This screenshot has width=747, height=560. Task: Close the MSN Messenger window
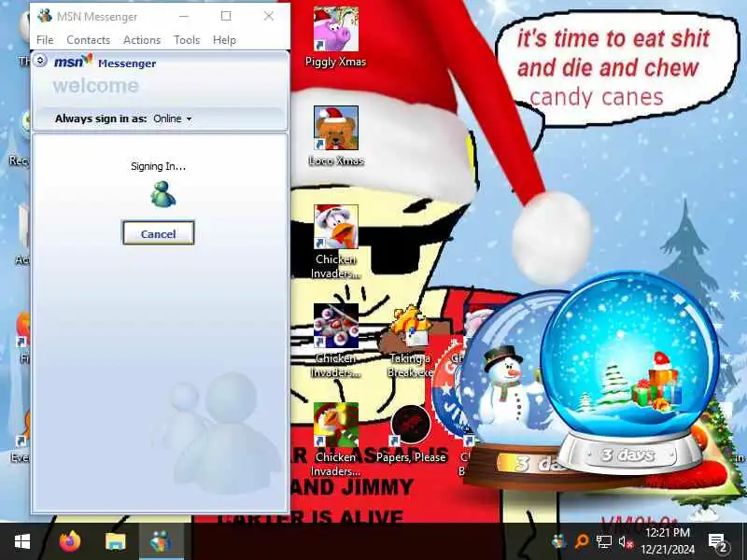coord(269,16)
